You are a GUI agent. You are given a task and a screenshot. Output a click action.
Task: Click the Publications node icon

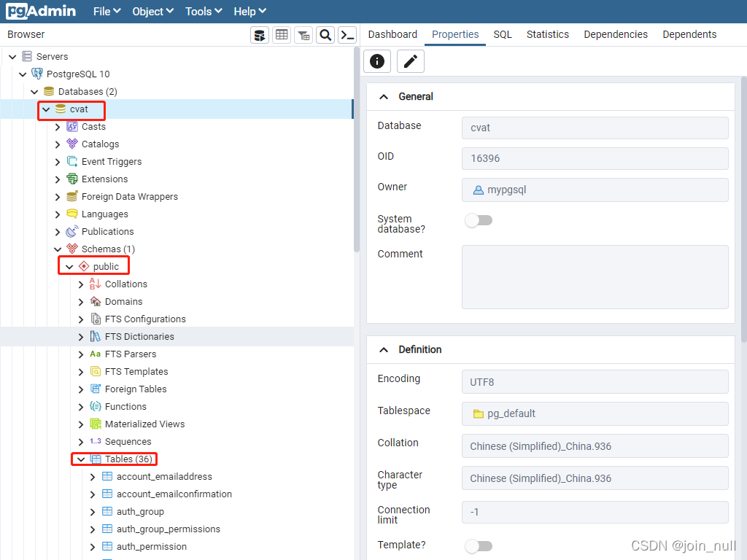click(x=72, y=231)
